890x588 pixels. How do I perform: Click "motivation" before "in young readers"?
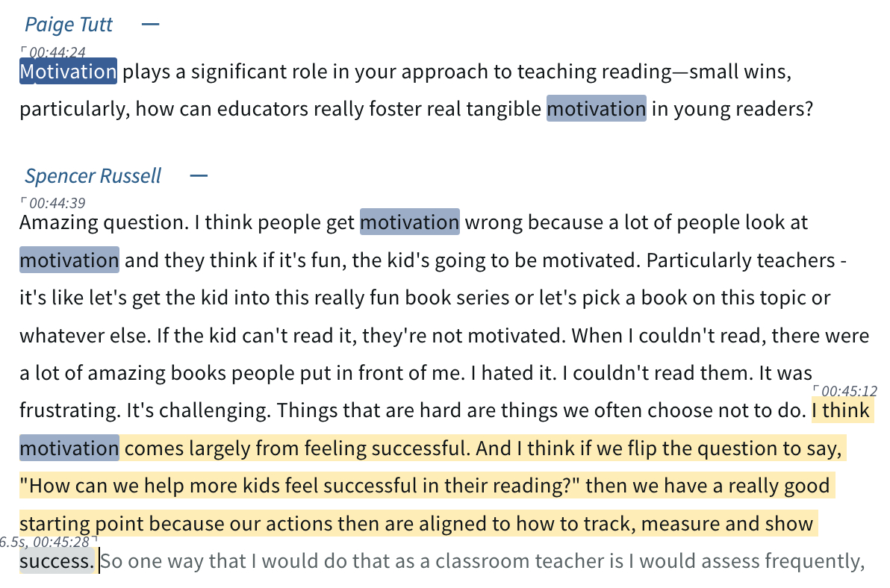point(596,110)
